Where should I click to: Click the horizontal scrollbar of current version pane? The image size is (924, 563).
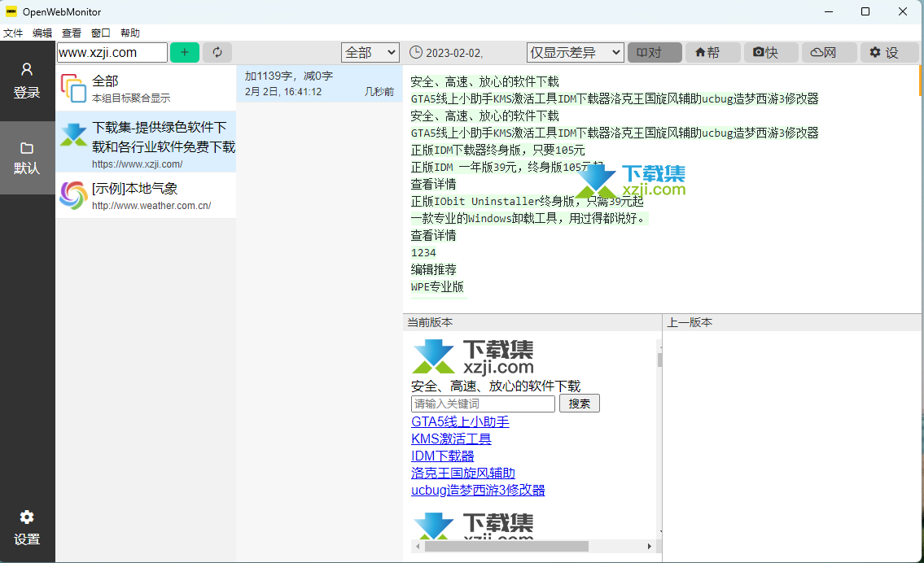(506, 546)
